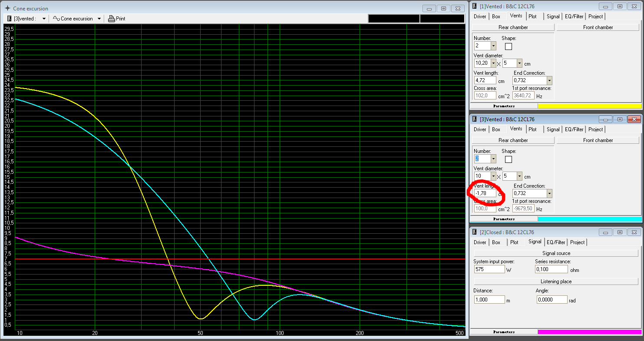Click the magenta plot color bar
644x341 pixels.
589,332
